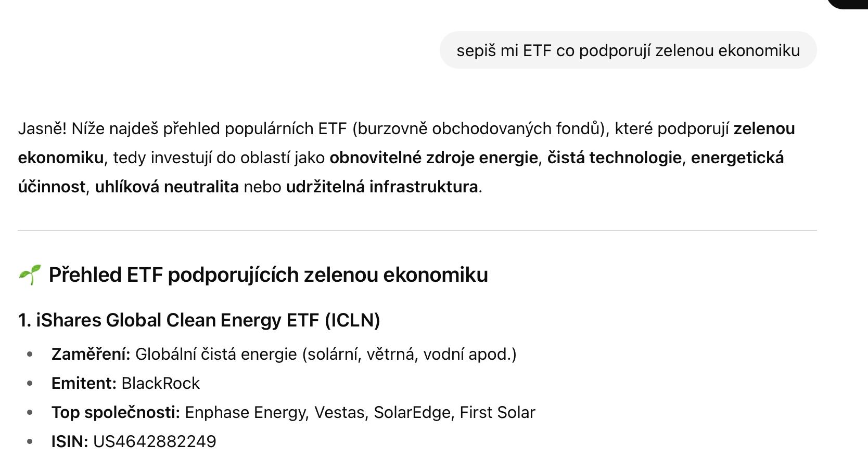
Task: Click the word BlackRock
Action: (160, 383)
